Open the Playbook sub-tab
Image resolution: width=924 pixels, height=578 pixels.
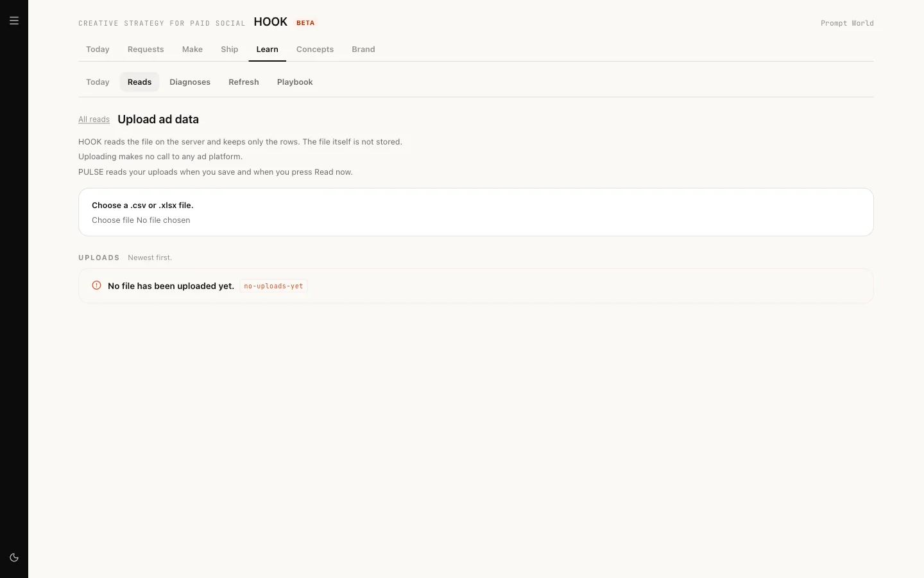(295, 82)
